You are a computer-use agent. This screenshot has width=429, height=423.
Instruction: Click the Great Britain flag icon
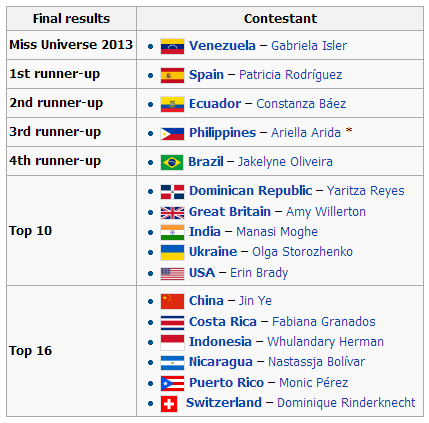click(x=172, y=213)
